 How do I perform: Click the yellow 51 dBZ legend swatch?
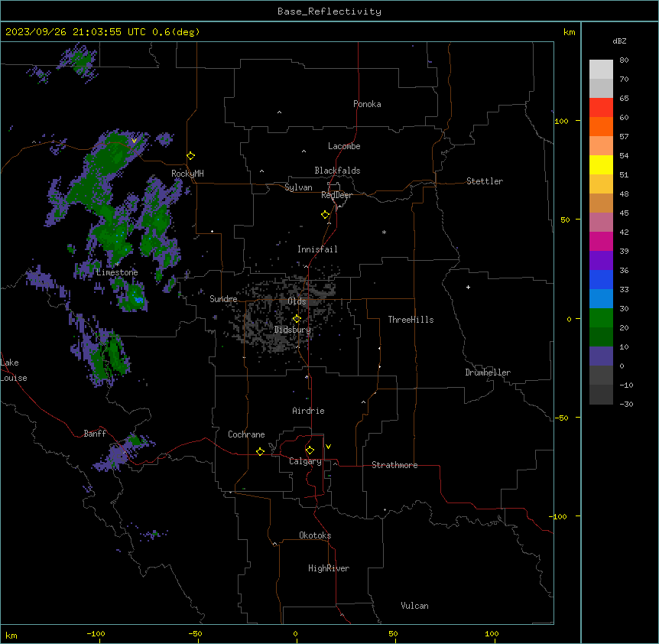pyautogui.click(x=601, y=164)
